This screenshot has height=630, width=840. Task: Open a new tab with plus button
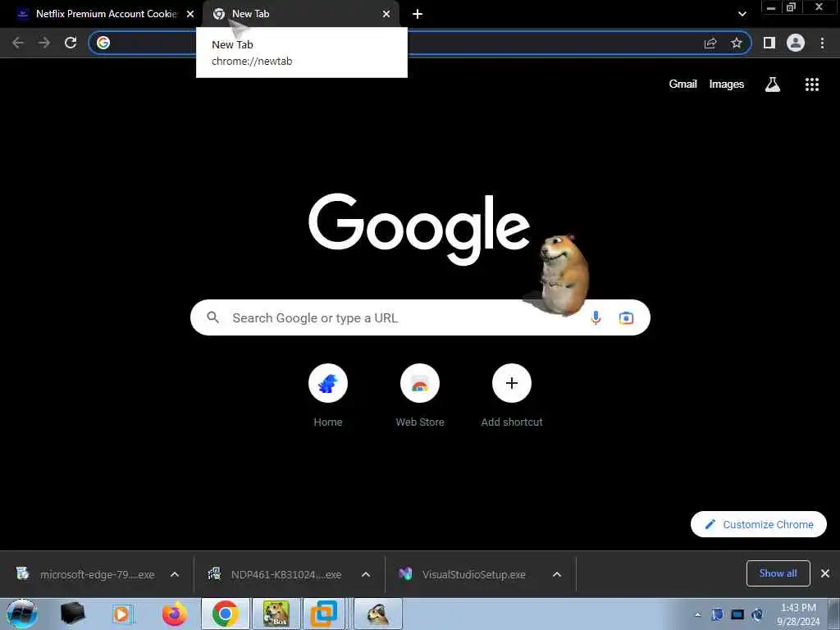418,14
